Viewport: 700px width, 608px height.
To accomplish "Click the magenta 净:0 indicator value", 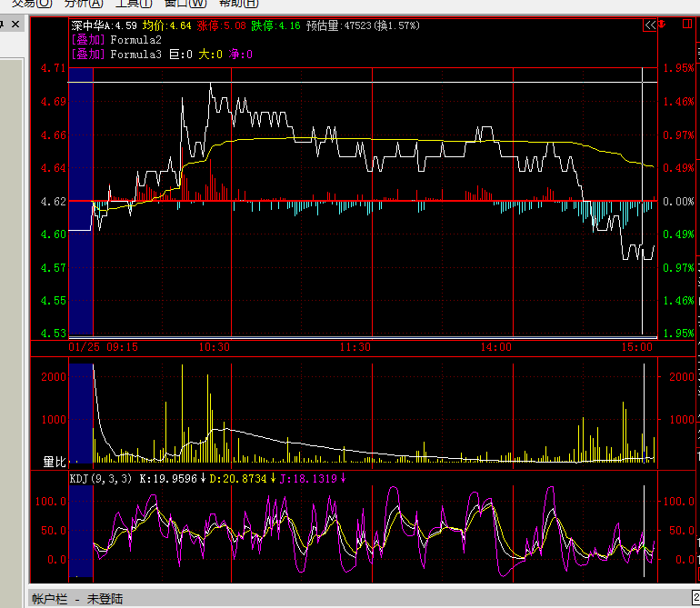I will [x=241, y=54].
